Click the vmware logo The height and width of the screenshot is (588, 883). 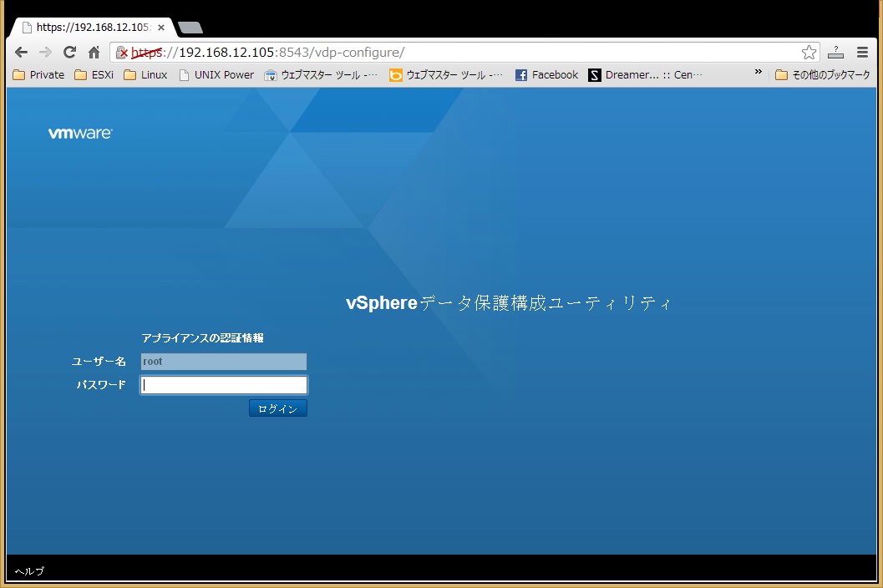tap(80, 133)
